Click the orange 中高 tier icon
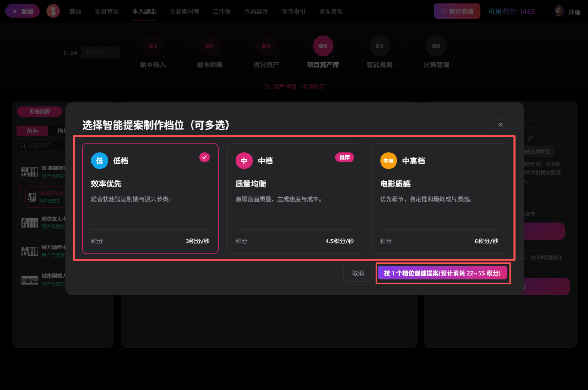The width and height of the screenshot is (588, 390). coord(389,161)
